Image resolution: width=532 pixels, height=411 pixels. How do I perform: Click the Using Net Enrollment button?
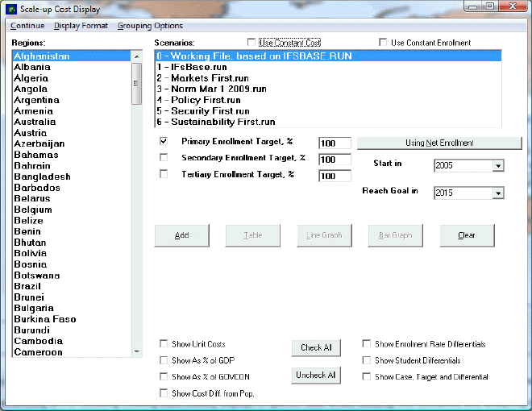coord(438,143)
